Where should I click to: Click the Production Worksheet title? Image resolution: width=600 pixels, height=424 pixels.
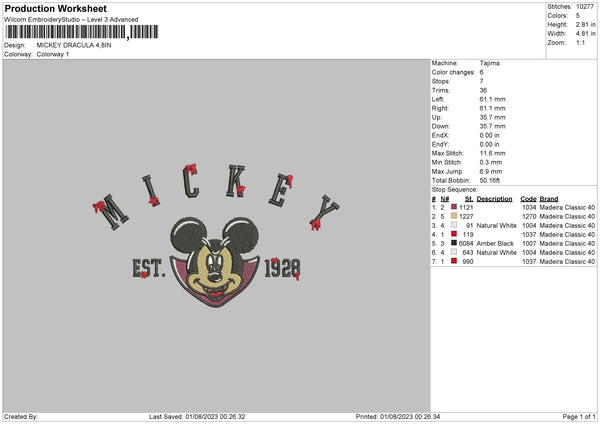pyautogui.click(x=56, y=8)
